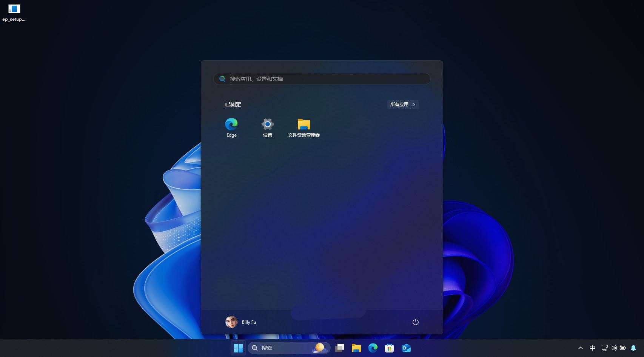The height and width of the screenshot is (357, 644).
Task: Click the Windows Start button on taskbar
Action: coord(238,348)
